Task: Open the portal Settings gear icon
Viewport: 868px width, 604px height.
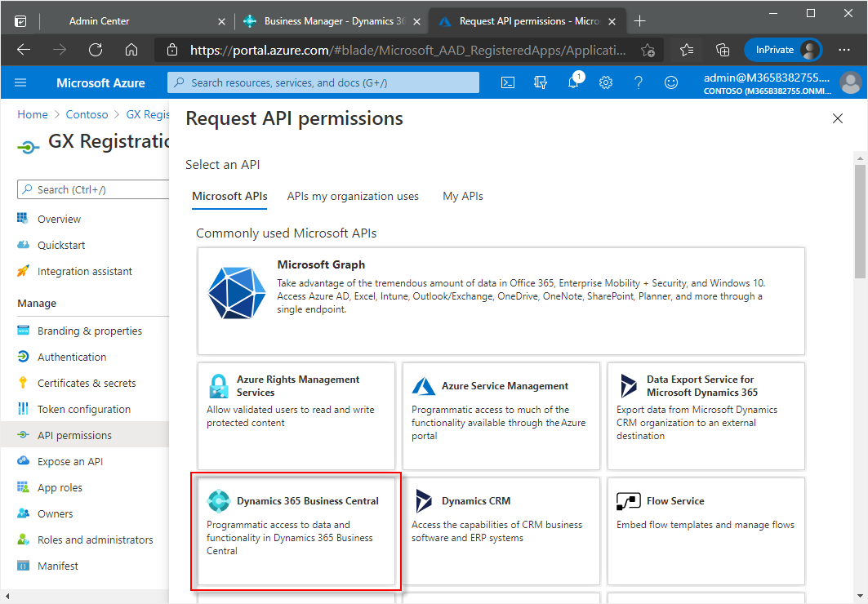Action: point(605,82)
